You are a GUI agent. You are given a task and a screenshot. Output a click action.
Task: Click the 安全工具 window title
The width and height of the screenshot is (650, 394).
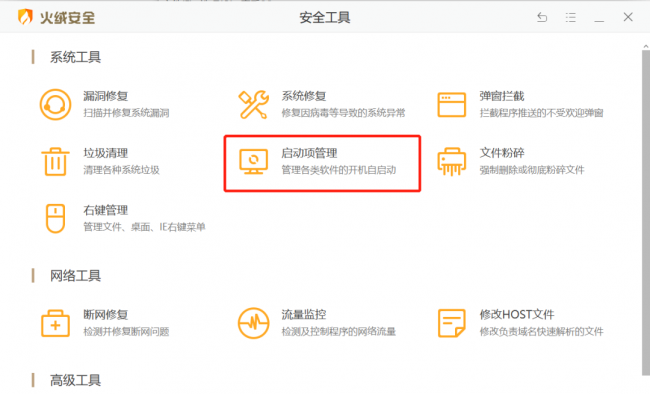pos(325,17)
